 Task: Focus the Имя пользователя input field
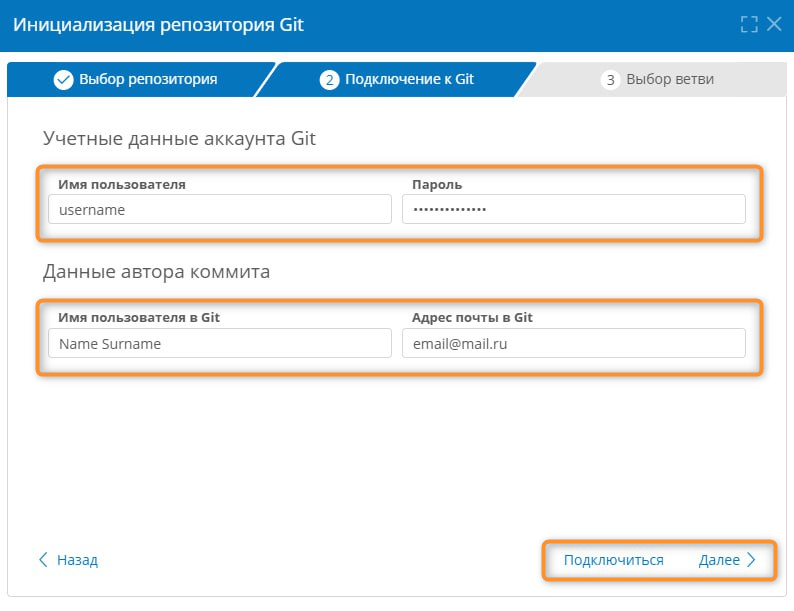click(x=220, y=209)
